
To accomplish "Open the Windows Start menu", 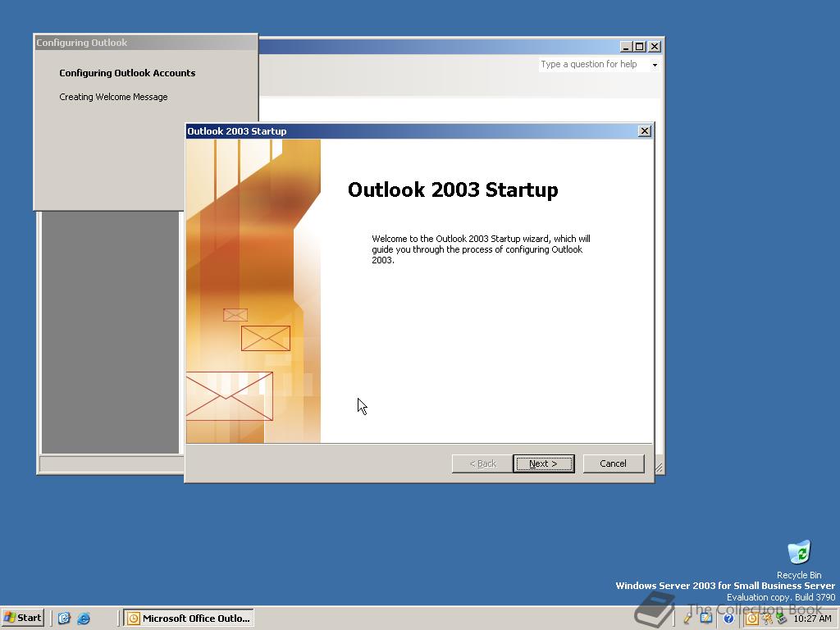I will [22, 618].
